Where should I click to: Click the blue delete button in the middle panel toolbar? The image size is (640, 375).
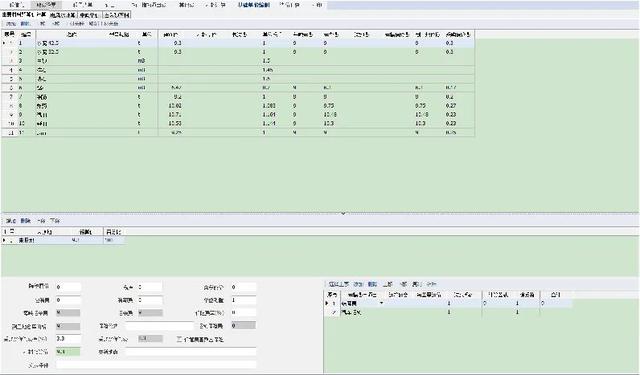(x=25, y=221)
